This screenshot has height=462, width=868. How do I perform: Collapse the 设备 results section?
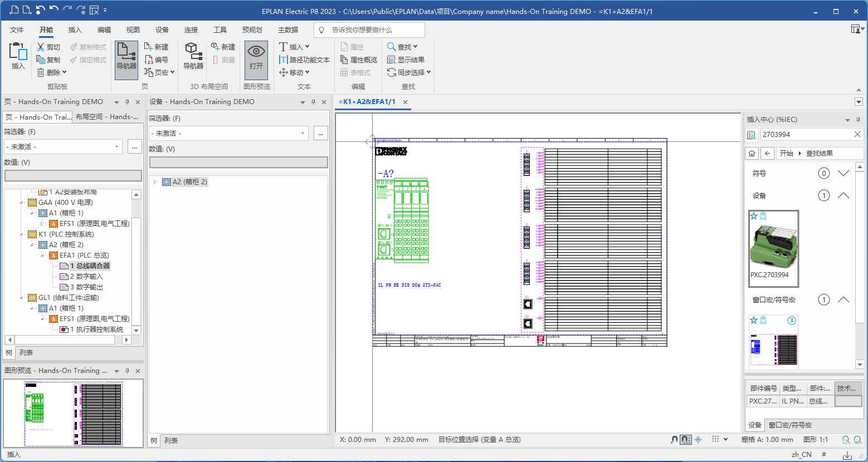(x=843, y=195)
